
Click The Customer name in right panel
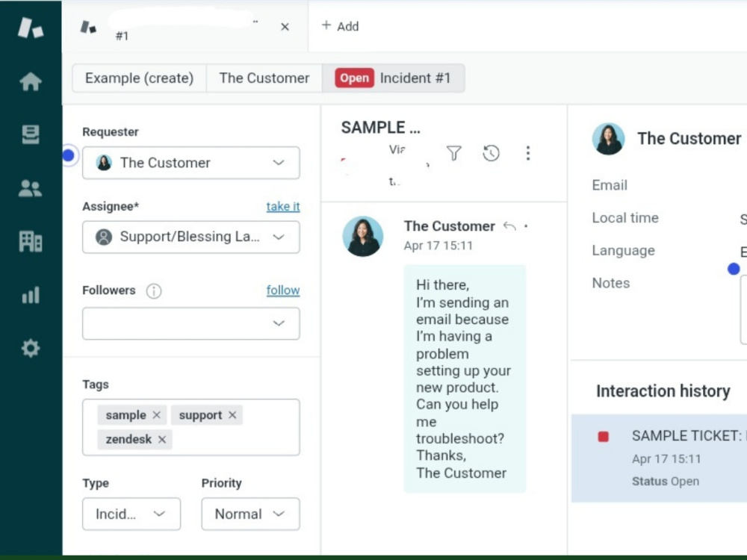[x=689, y=139]
